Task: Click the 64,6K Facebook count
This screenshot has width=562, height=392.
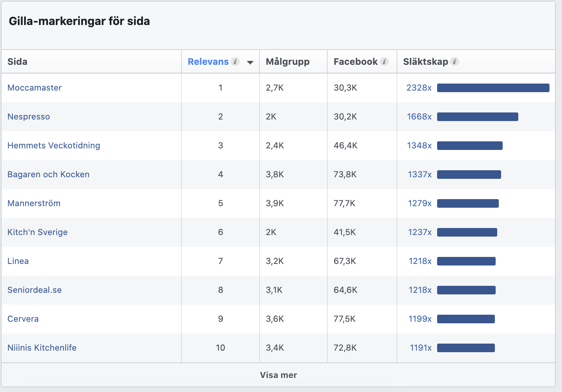Action: pos(345,290)
